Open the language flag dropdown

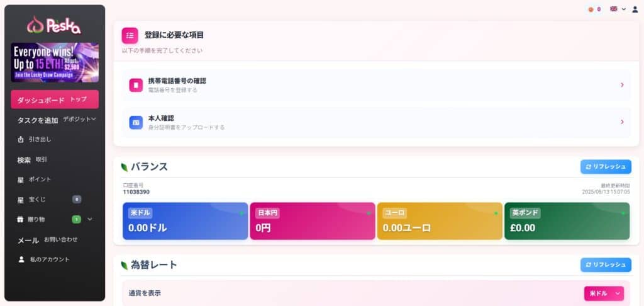coord(618,9)
